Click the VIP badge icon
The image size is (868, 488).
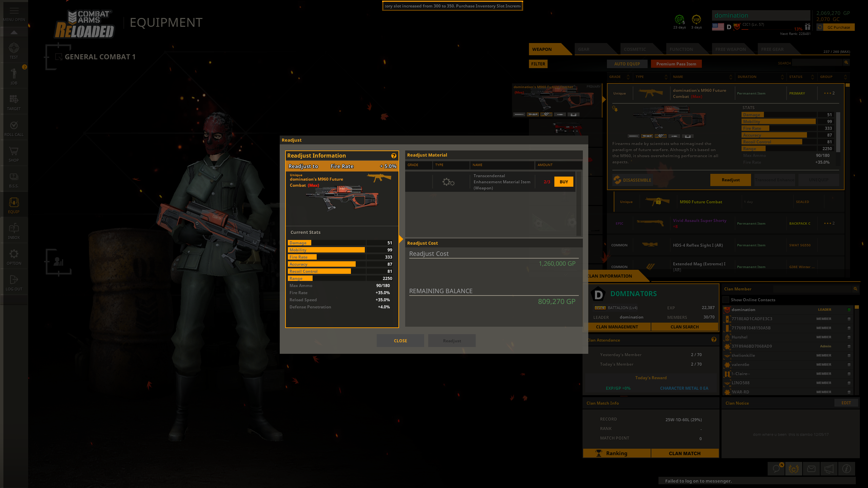coord(696,20)
